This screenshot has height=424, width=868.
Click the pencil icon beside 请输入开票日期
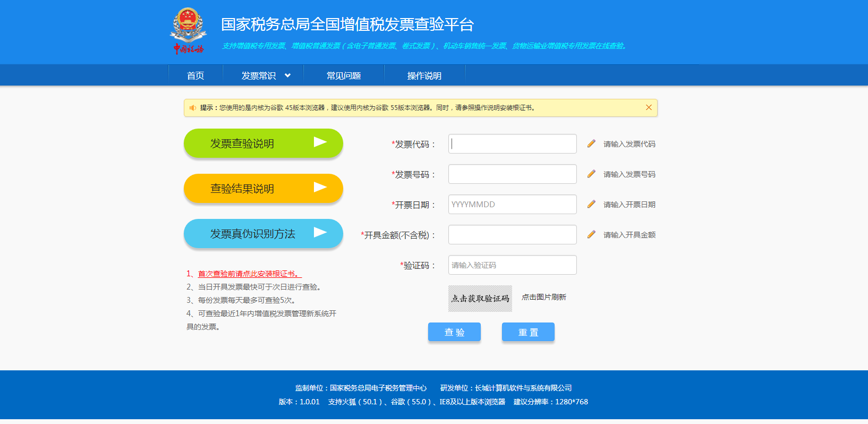pos(591,204)
